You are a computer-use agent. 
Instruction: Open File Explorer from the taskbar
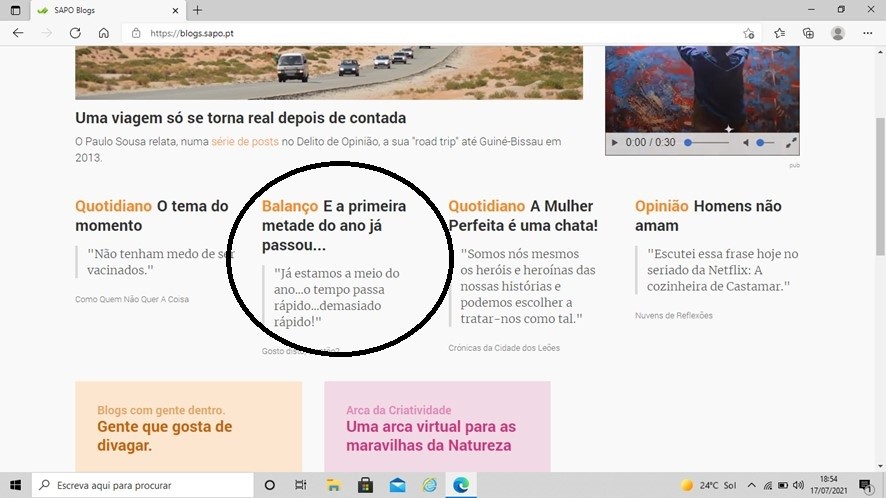333,485
